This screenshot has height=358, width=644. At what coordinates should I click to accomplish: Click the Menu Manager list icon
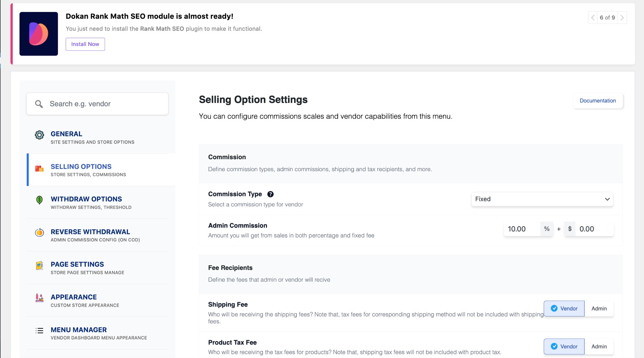click(39, 331)
